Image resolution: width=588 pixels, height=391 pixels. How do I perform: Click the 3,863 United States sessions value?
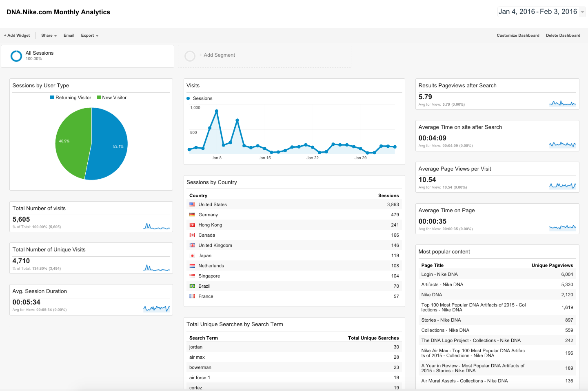point(393,204)
